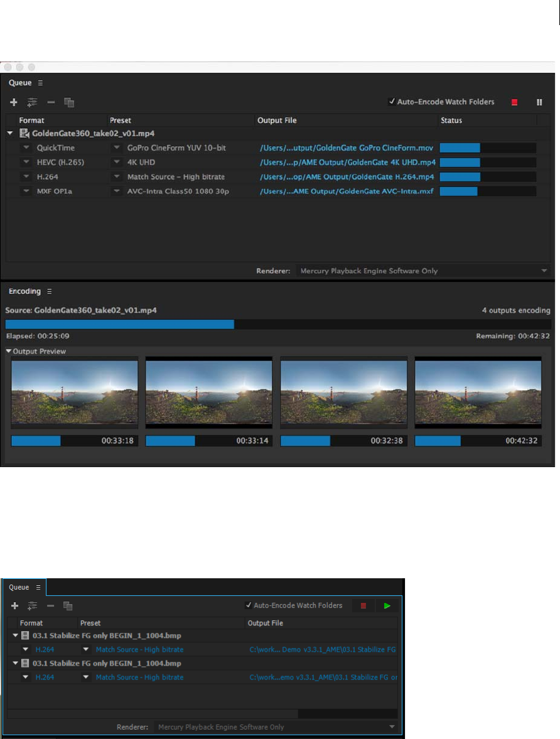Viewport: 560px width, 739px height.
Task: Open second Match Source - High bitrate preset link
Action: (x=139, y=677)
